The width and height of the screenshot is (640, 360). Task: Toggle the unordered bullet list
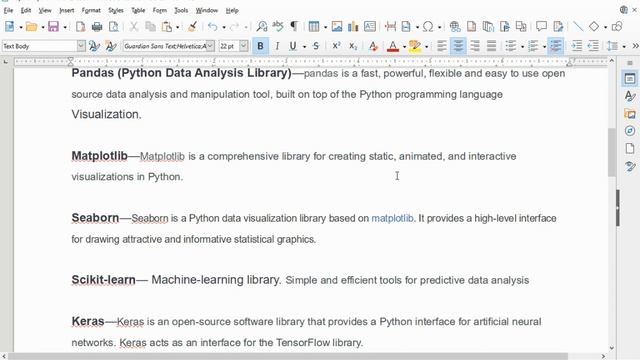(511, 46)
